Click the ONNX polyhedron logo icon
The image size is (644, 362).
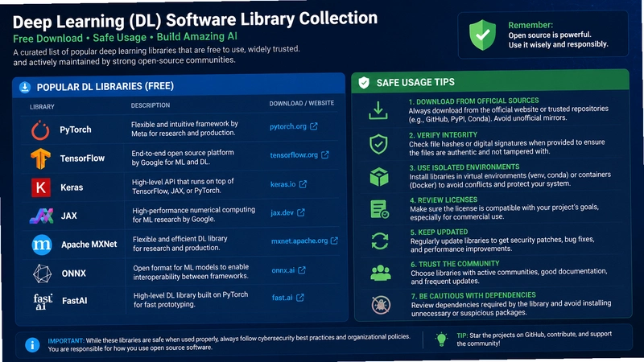point(43,274)
